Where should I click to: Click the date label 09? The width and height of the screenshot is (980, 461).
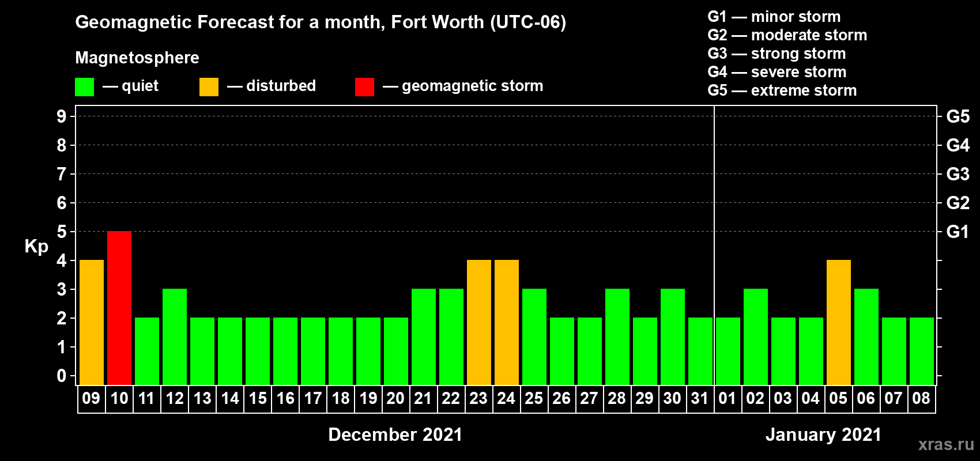click(91, 398)
